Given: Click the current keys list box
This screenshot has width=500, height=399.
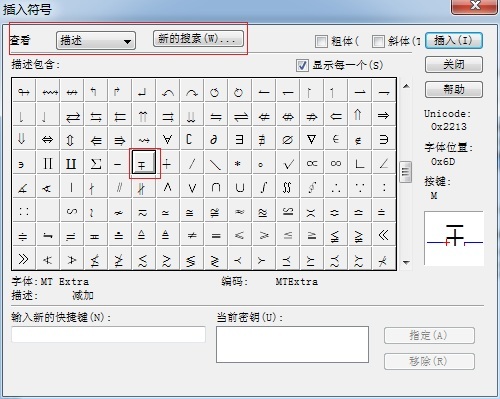Looking at the screenshot, I should click(292, 344).
